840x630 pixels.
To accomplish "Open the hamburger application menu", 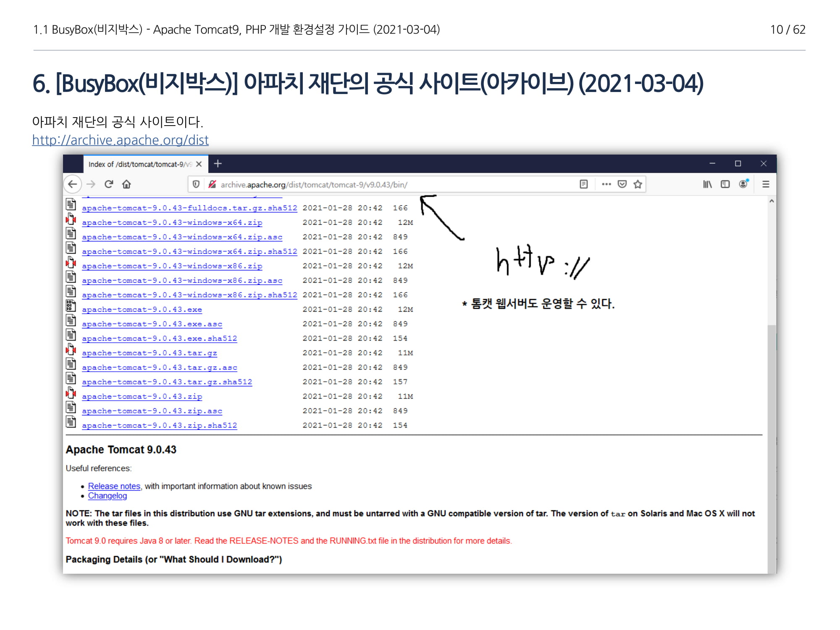I will 766,184.
